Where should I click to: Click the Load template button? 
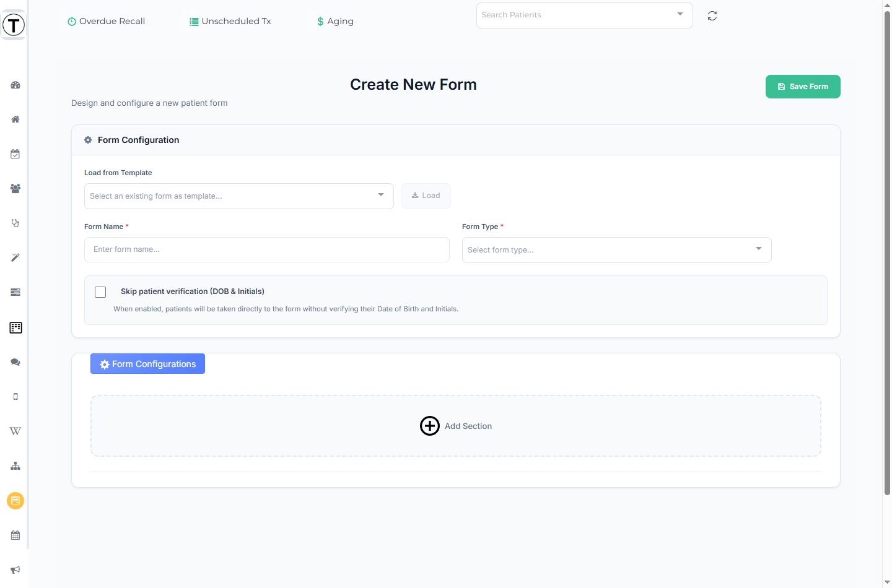tap(426, 196)
